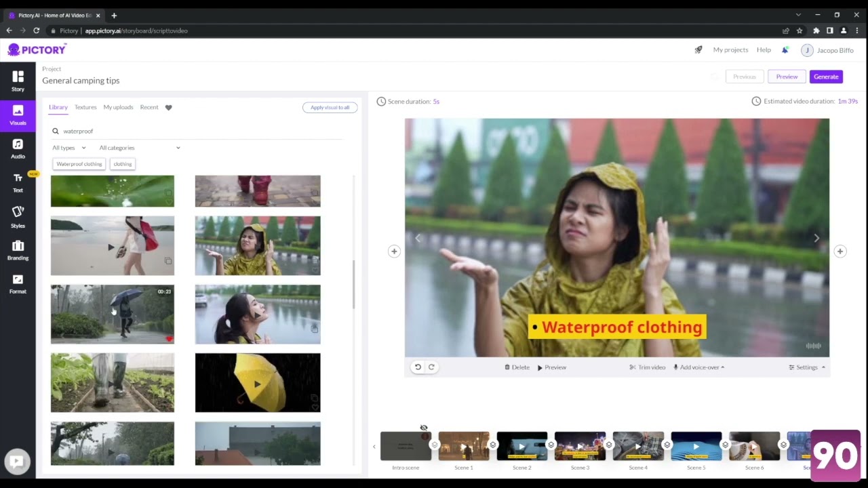Switch to the Textures tab
The width and height of the screenshot is (868, 488).
[x=85, y=107]
